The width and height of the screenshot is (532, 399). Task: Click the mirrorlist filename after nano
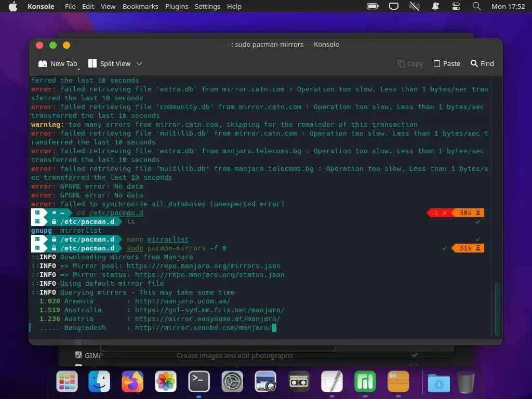click(168, 239)
